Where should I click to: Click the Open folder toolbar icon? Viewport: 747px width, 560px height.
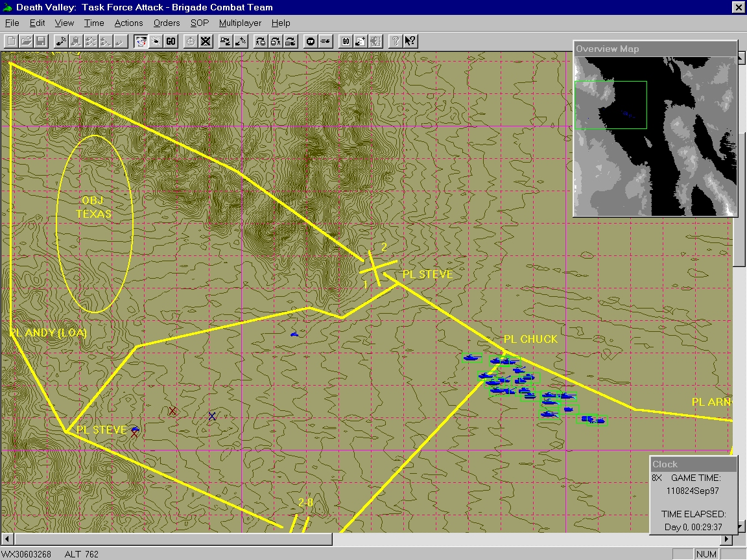[x=26, y=41]
